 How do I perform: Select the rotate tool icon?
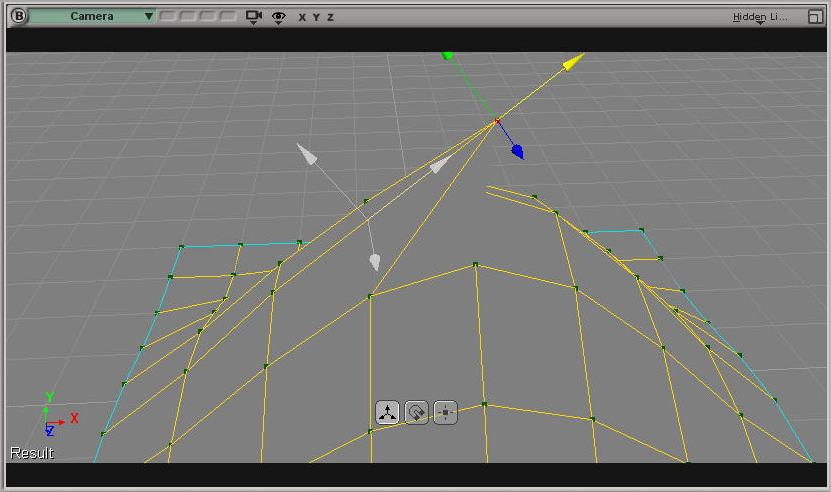pos(417,412)
